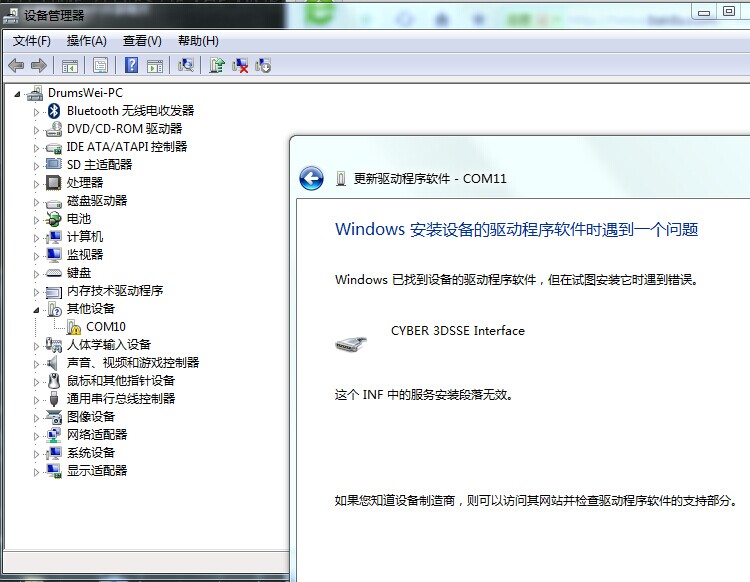The height and width of the screenshot is (582, 750).
Task: Click the 设备管理器 title bar icon
Action: [11, 16]
